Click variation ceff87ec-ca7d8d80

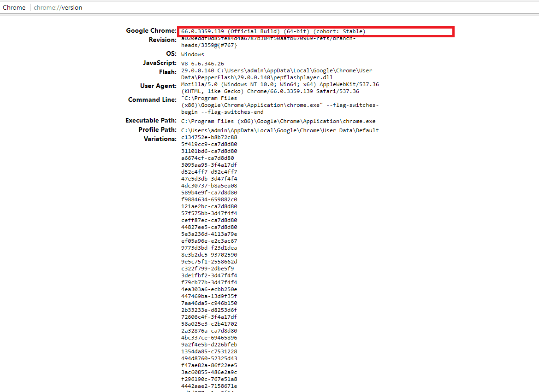tap(209, 220)
